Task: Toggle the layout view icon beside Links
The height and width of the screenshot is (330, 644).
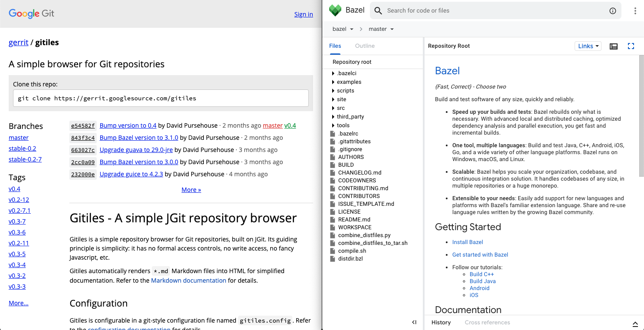Action: [x=614, y=46]
